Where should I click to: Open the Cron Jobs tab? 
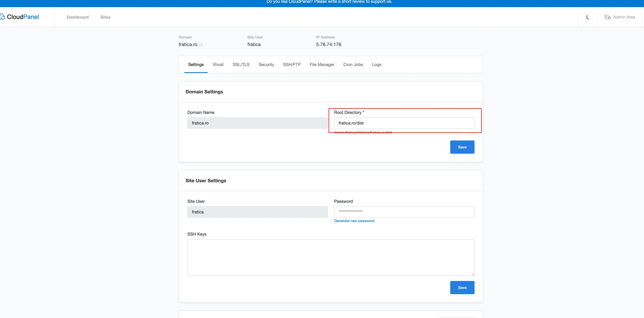pyautogui.click(x=353, y=65)
